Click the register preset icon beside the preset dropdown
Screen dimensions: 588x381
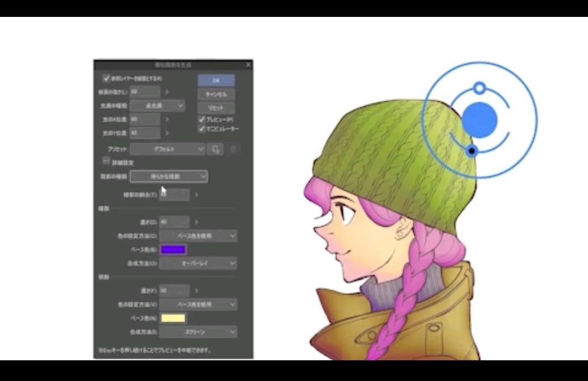[x=216, y=149]
